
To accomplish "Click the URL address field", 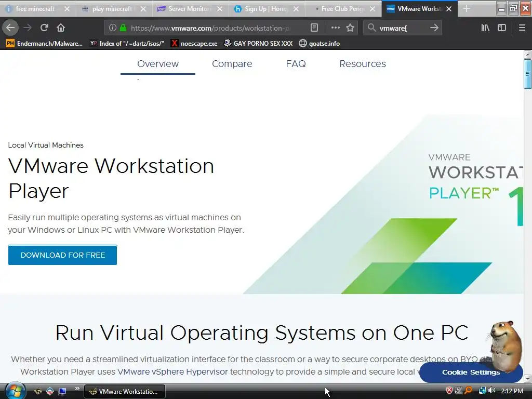I will click(210, 28).
